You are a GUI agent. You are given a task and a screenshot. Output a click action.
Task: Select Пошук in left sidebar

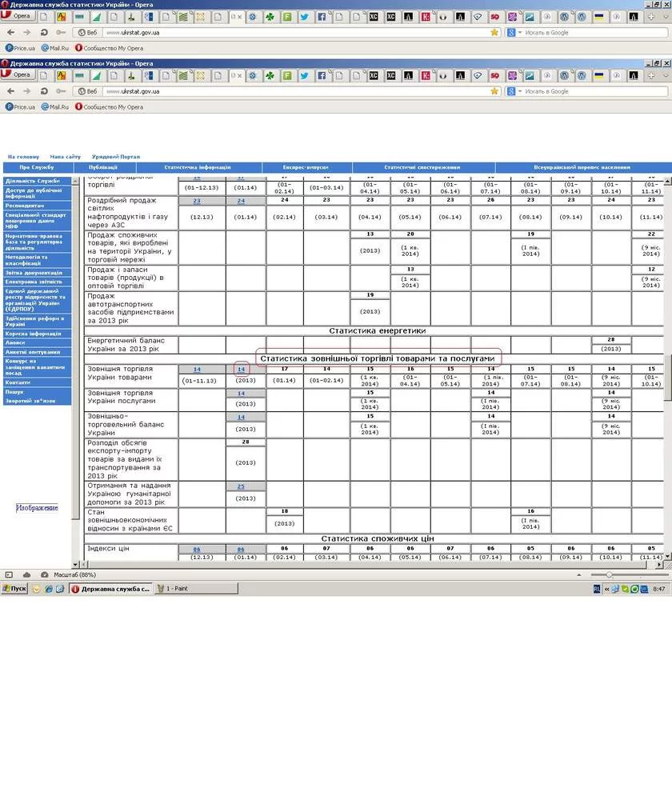[x=36, y=392]
